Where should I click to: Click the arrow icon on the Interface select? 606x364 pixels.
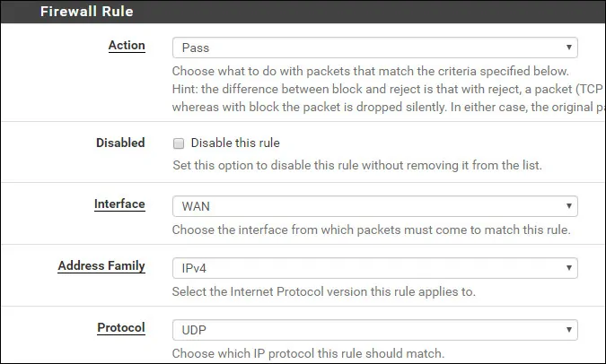[x=569, y=206]
